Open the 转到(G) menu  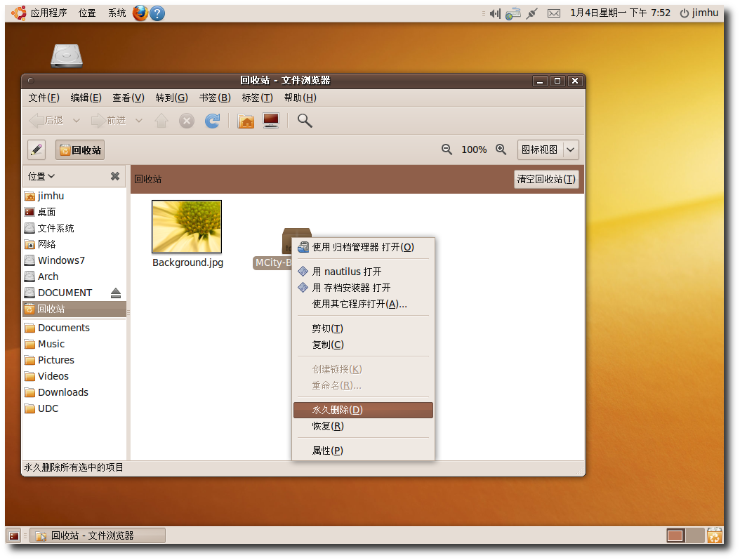click(x=172, y=98)
